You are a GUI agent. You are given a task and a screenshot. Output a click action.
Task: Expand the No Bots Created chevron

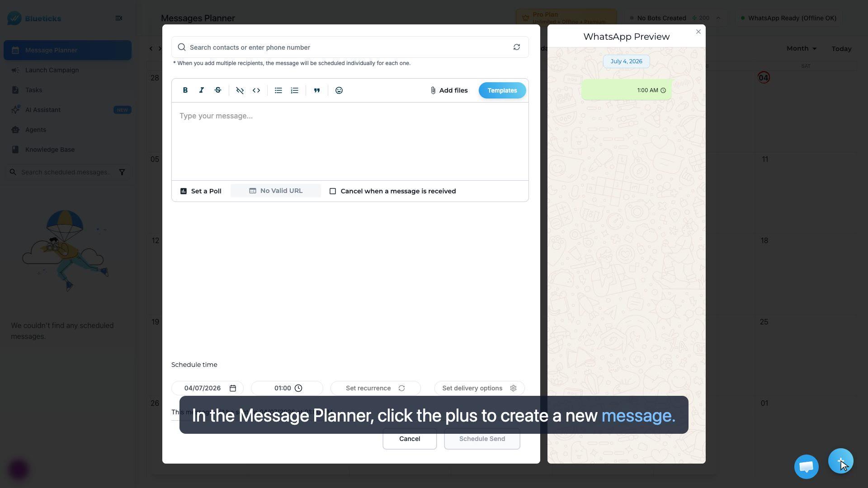[718, 18]
